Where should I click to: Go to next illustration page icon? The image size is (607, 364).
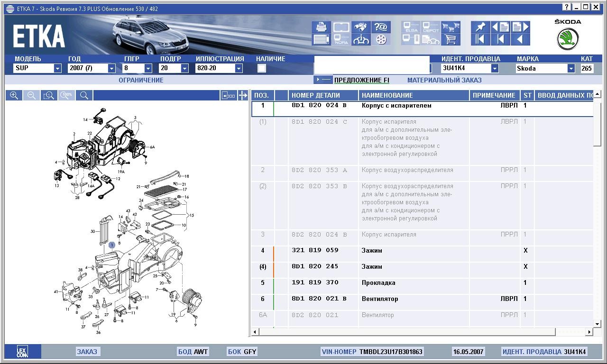click(x=520, y=27)
